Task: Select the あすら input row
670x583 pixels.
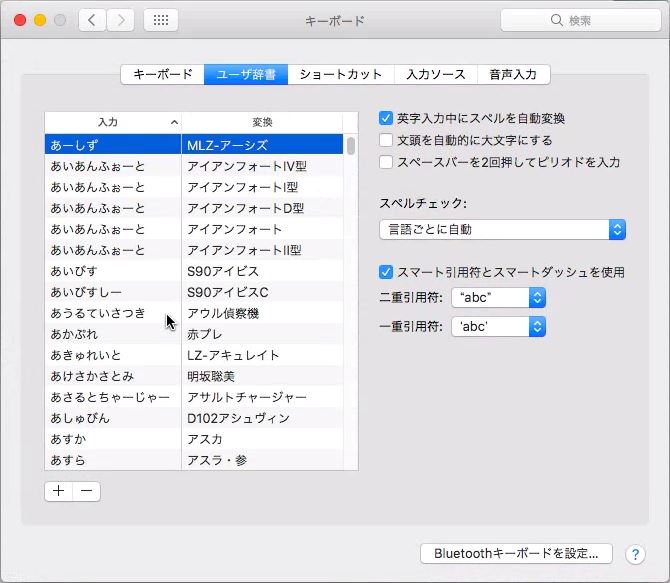Action: pyautogui.click(x=113, y=460)
